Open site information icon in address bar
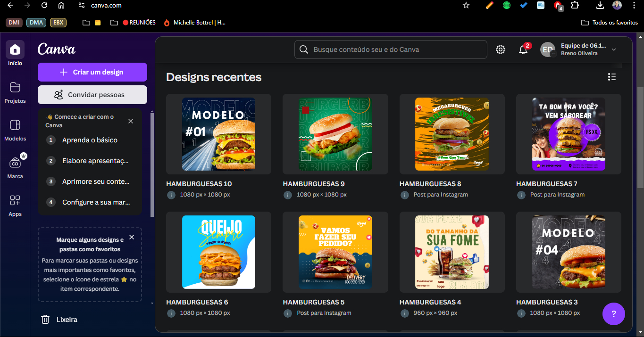This screenshot has height=337, width=644. (81, 6)
